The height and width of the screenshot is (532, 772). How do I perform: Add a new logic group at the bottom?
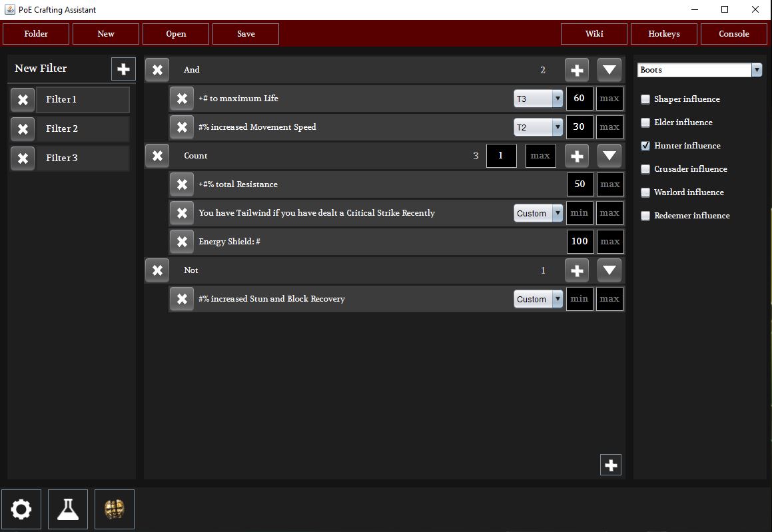pos(611,465)
